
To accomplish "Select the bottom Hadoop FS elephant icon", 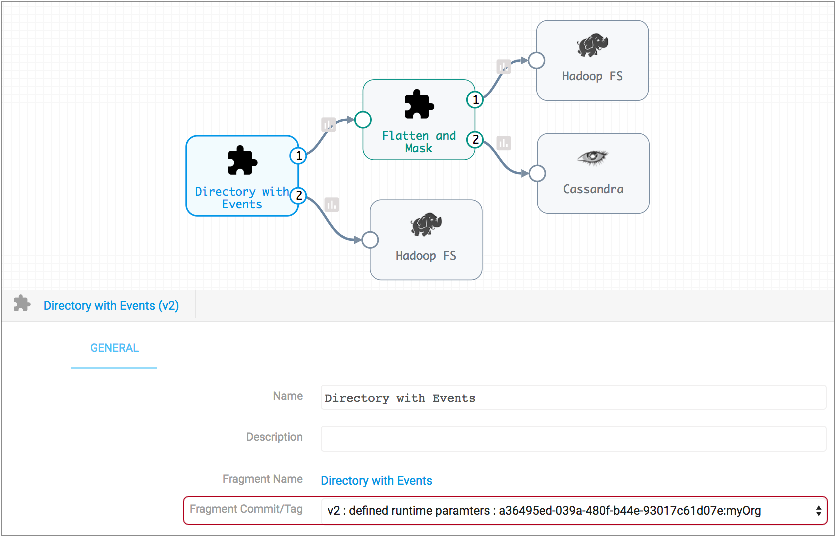I will click(426, 224).
